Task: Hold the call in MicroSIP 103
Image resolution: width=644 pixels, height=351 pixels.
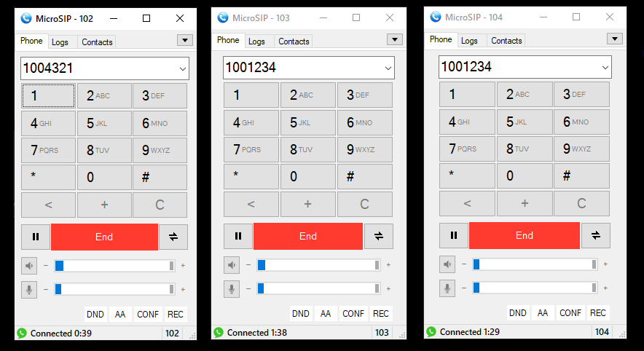Action: pos(238,236)
